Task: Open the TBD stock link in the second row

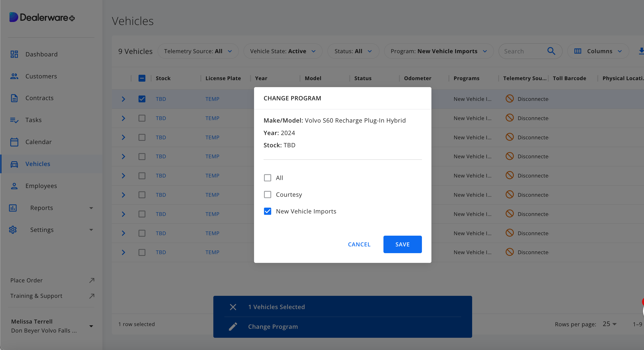Action: tap(161, 118)
